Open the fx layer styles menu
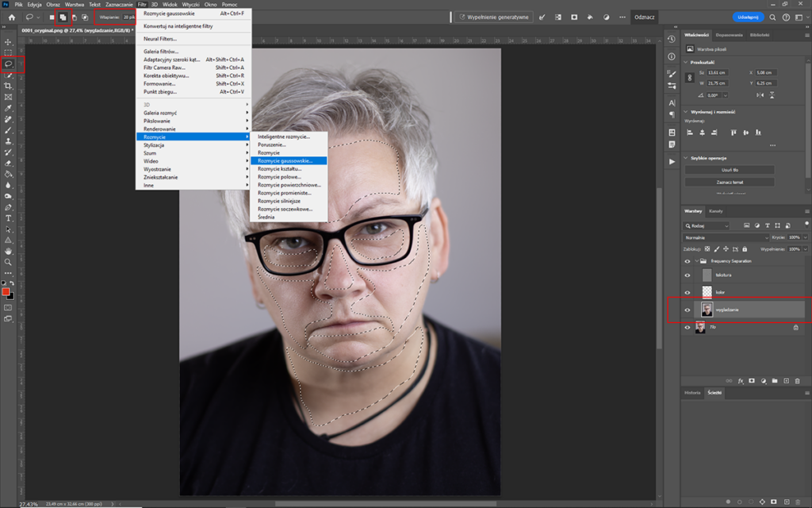Image resolution: width=812 pixels, height=508 pixels. [x=741, y=382]
